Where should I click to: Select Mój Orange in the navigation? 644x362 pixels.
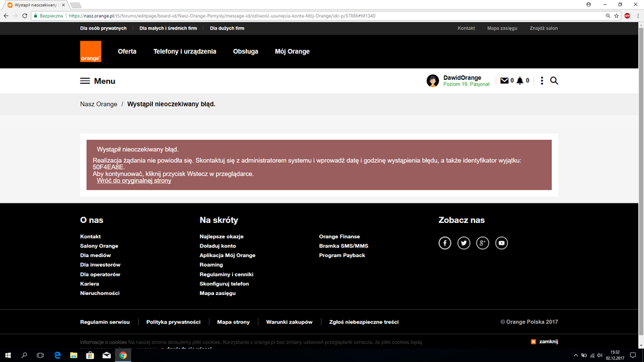pos(292,52)
